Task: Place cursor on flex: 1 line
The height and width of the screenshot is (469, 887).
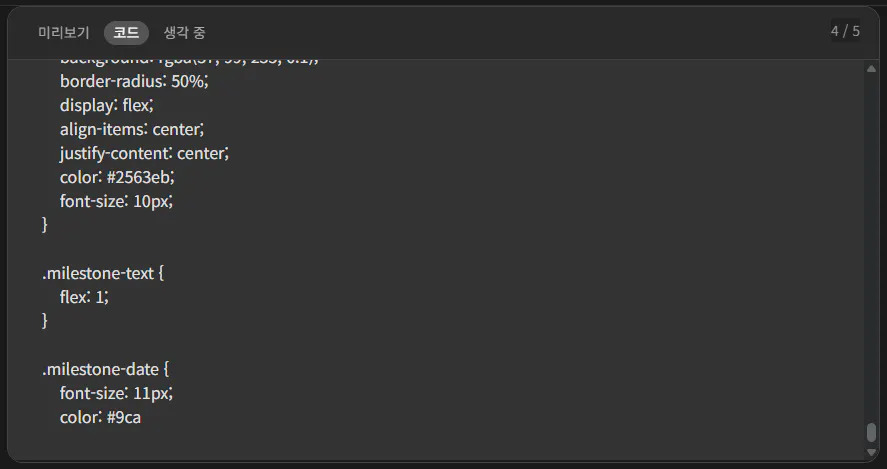Action: (x=84, y=297)
